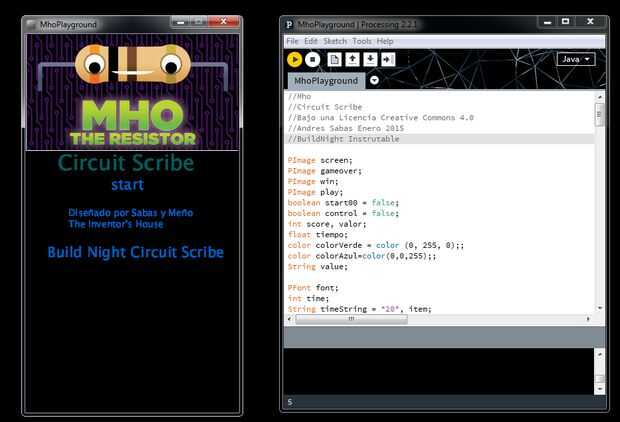Click the console scrollbar down arrow

point(600,389)
